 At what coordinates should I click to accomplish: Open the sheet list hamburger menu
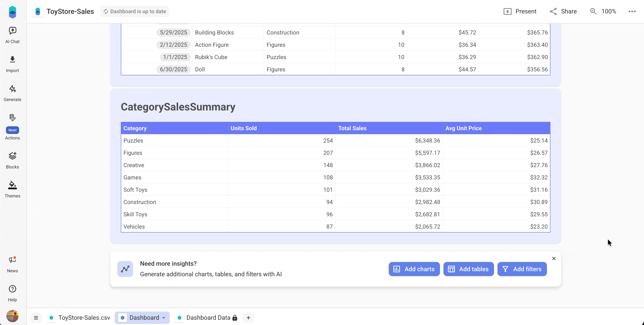click(36, 318)
